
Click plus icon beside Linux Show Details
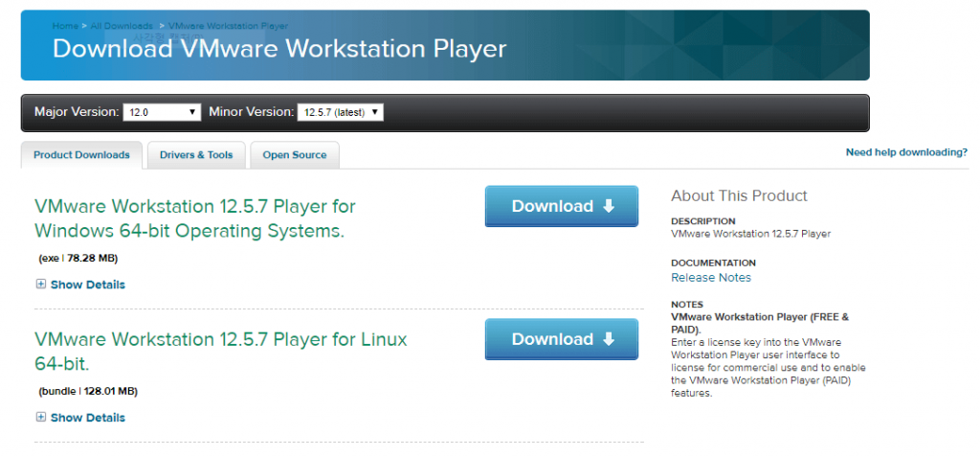pyautogui.click(x=40, y=418)
